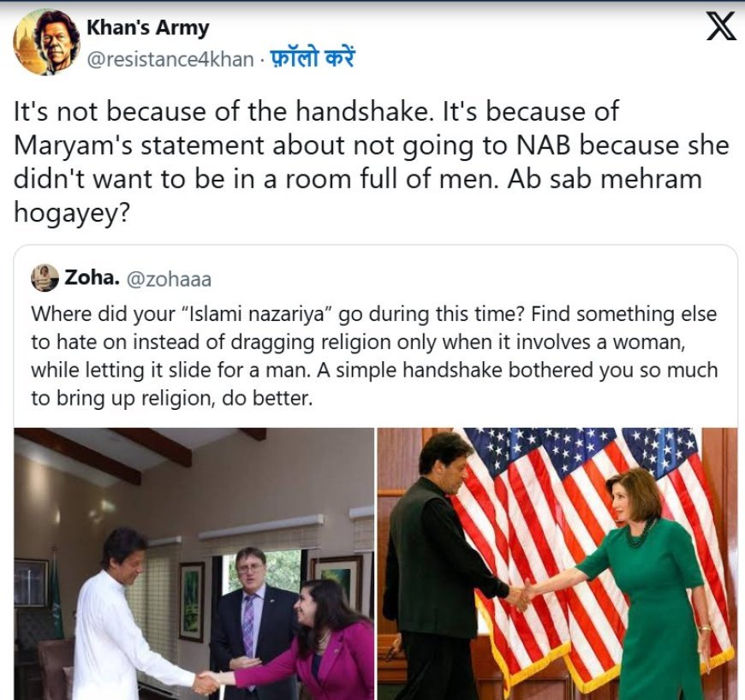The width and height of the screenshot is (745, 700).
Task: Follow via the फ़ॉलो करें link
Action: 313,59
